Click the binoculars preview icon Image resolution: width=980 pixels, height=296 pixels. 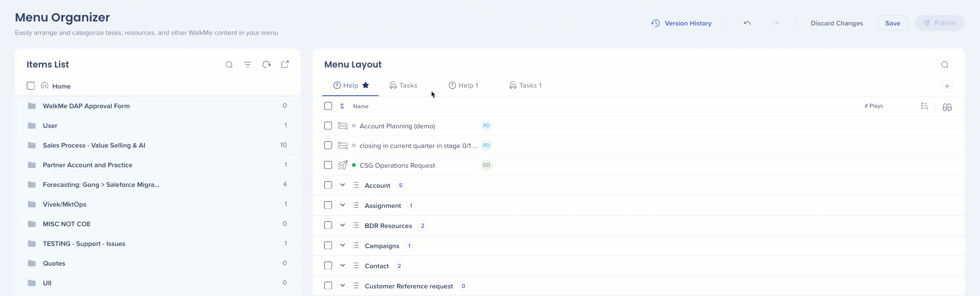947,107
